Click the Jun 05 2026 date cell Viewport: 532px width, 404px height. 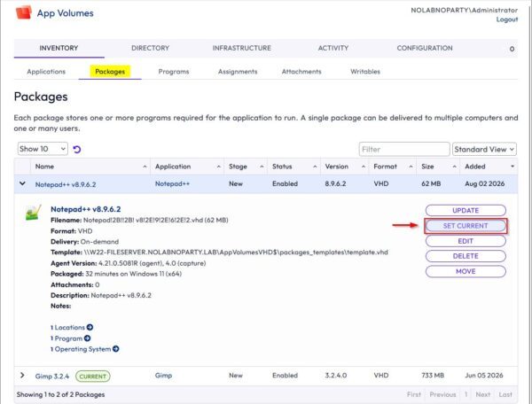click(484, 375)
